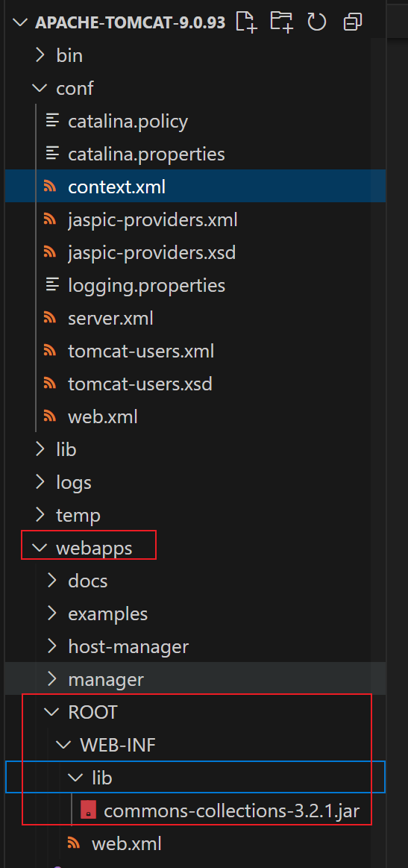This screenshot has width=408, height=868.
Task: Open tomcat-users.xml file
Action: click(141, 351)
